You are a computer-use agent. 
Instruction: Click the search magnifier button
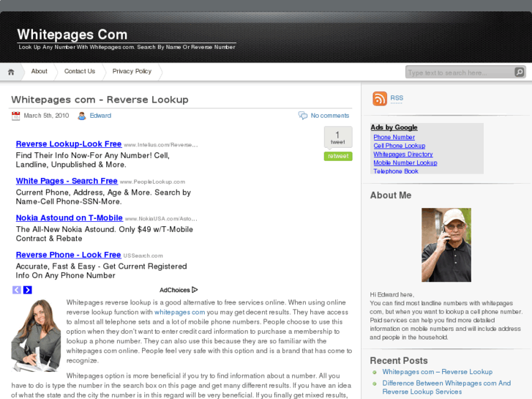point(520,72)
